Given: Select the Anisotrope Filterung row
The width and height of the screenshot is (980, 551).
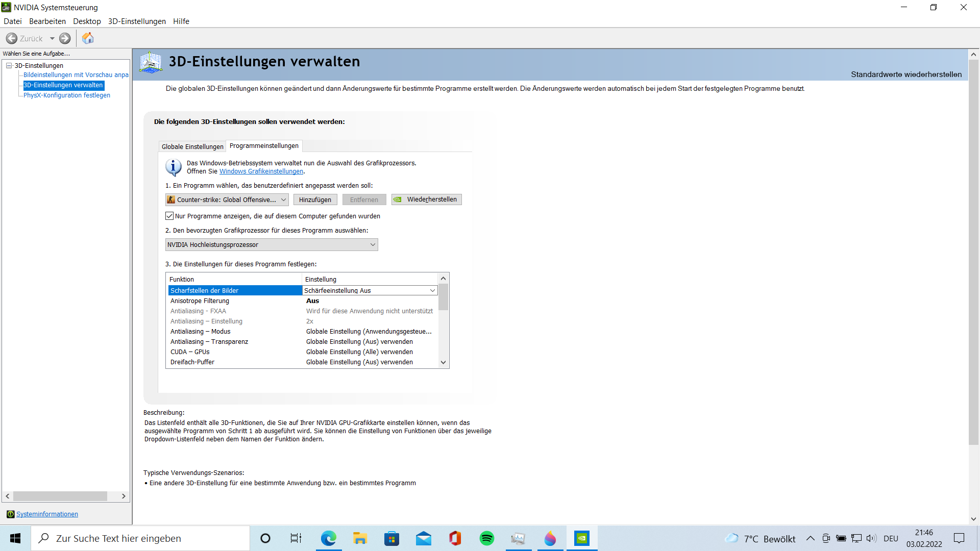Looking at the screenshot, I should tap(200, 300).
